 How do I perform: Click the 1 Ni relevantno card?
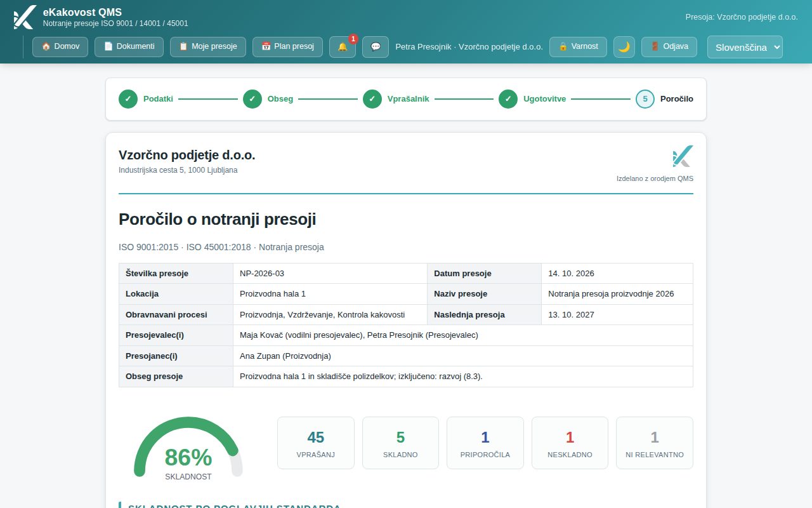coord(655,443)
